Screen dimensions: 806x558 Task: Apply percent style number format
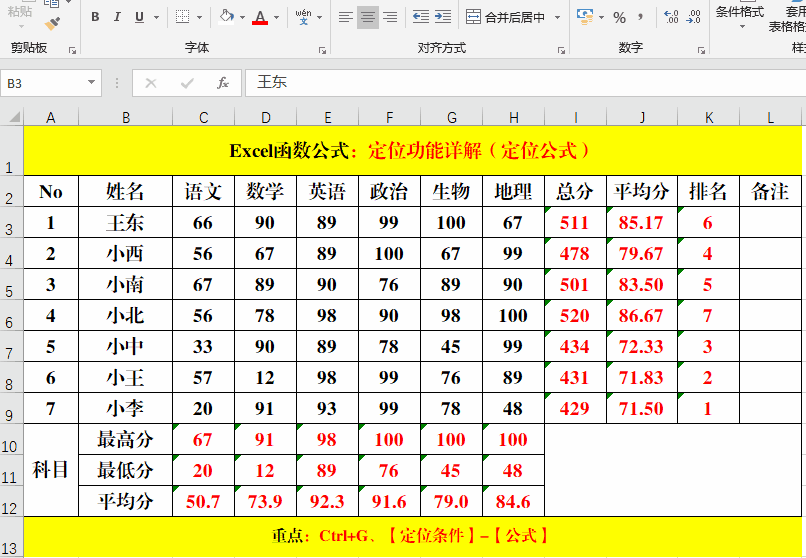[x=619, y=17]
